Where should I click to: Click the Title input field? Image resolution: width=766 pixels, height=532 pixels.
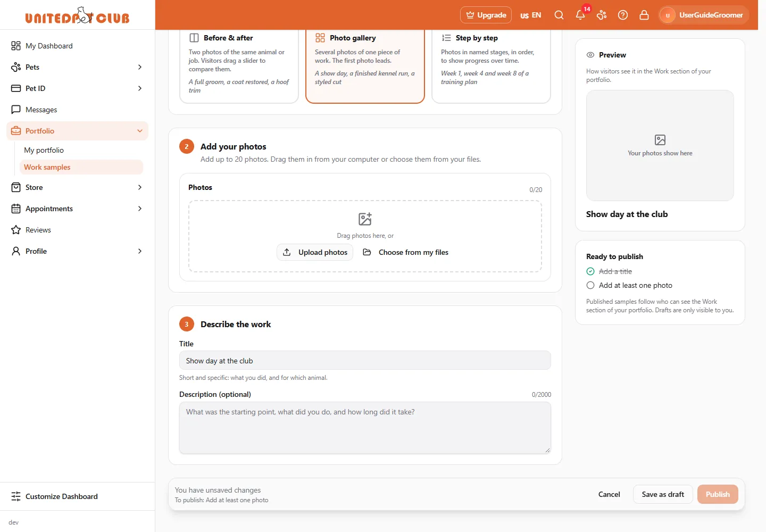(365, 361)
